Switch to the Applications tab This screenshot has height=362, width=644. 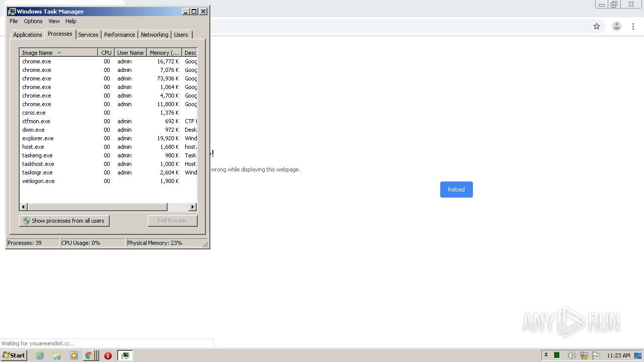click(28, 35)
